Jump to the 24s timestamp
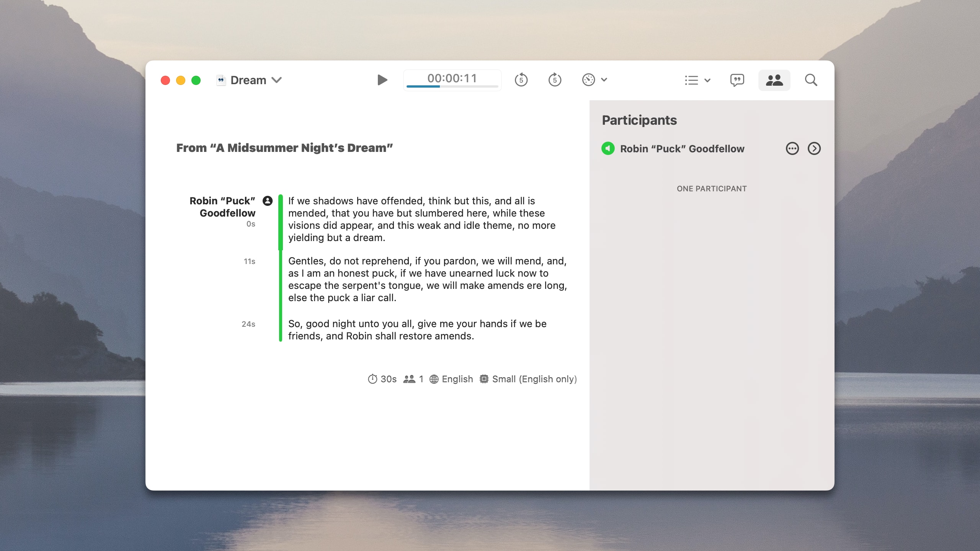The image size is (980, 551). click(248, 324)
